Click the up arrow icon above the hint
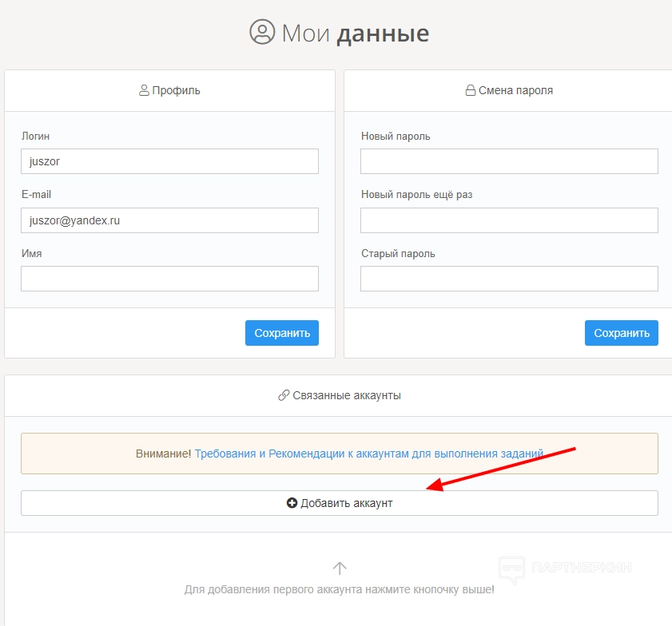Image resolution: width=672 pixels, height=626 pixels. tap(340, 568)
